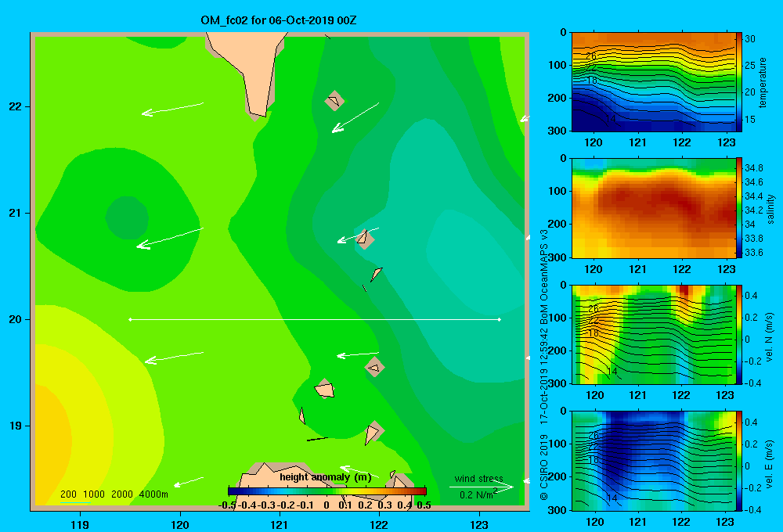The image size is (783, 532).
Task: Click the vertical CSIRO 2019 copyright text
Action: (544, 468)
